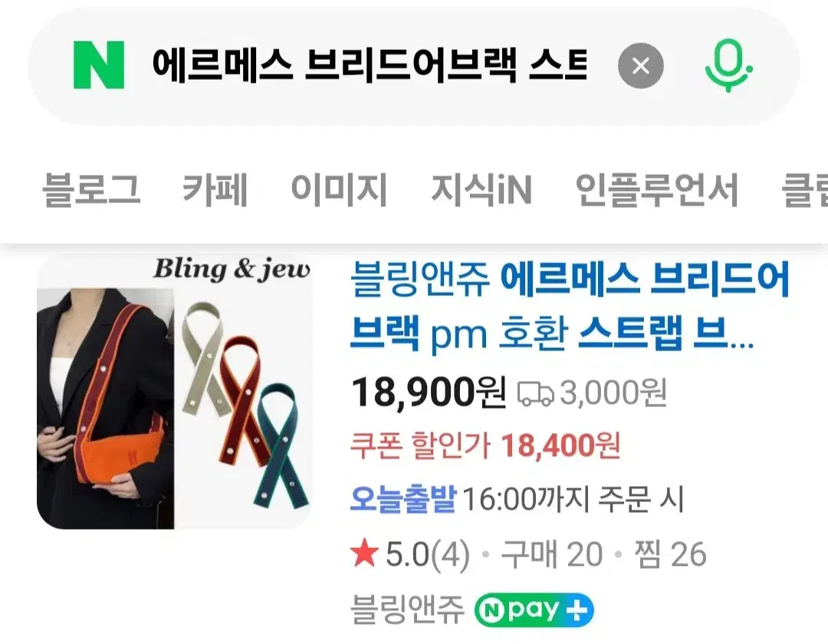Click the 오늘출발 shipping label
This screenshot has height=644, width=828.
pos(403,499)
